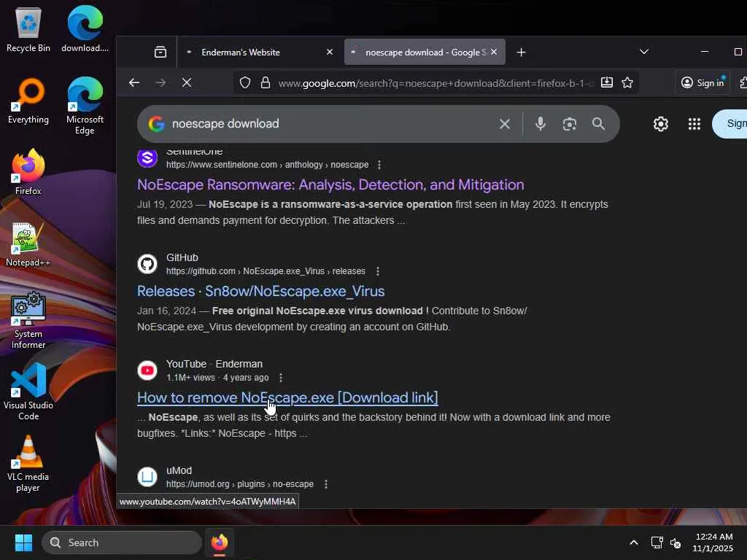The height and width of the screenshot is (560, 747).
Task: Close the noescape download Google tab
Action: point(494,52)
